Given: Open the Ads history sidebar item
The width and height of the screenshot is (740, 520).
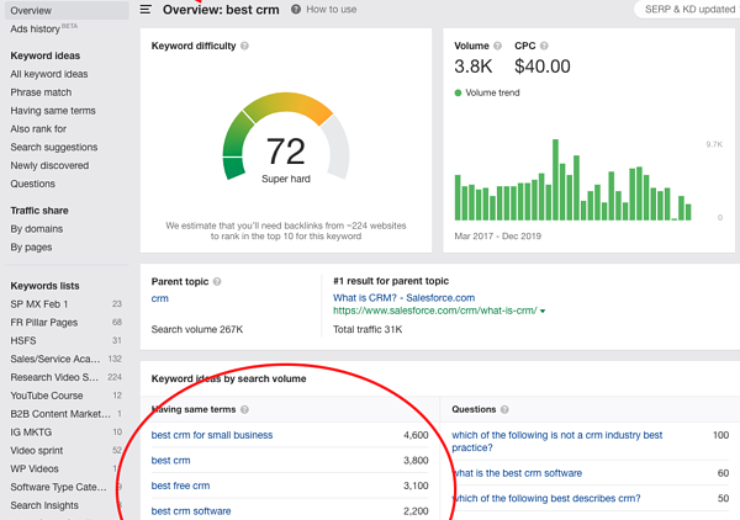Looking at the screenshot, I should [x=35, y=29].
